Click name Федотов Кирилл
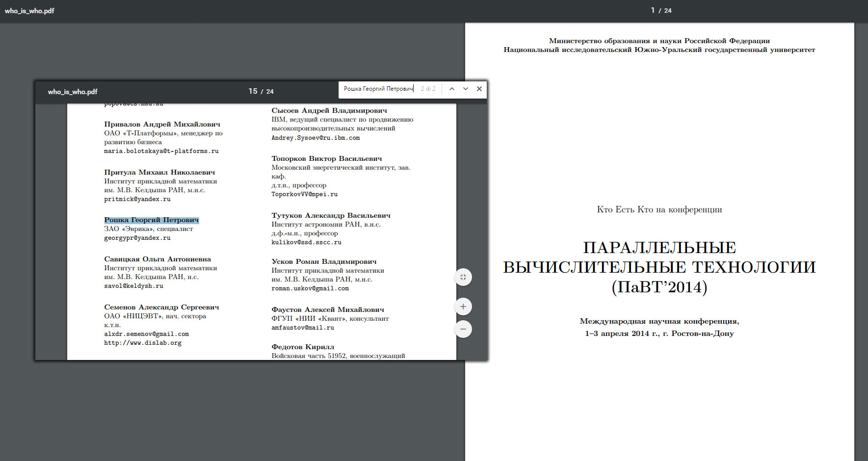This screenshot has height=461, width=868. (x=303, y=347)
